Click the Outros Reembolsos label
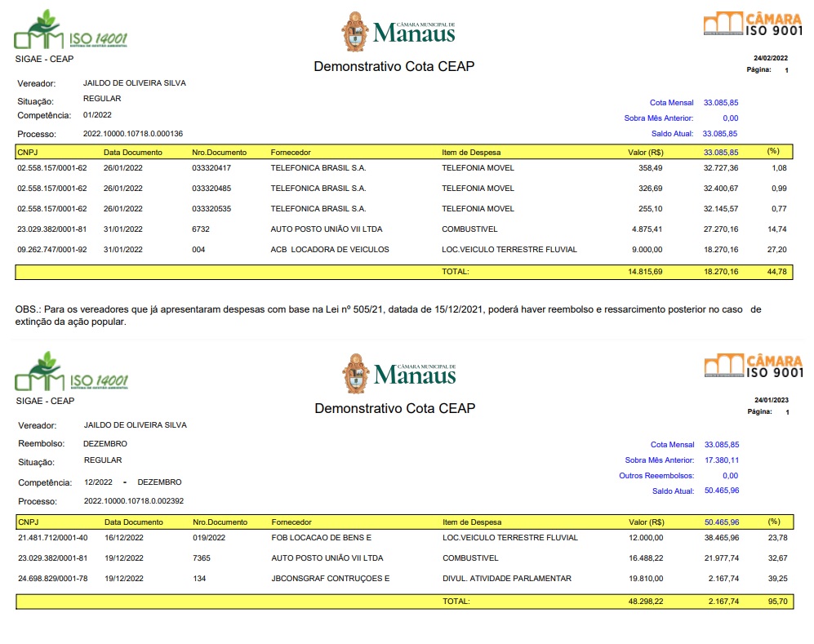The width and height of the screenshot is (814, 644). pos(656,476)
